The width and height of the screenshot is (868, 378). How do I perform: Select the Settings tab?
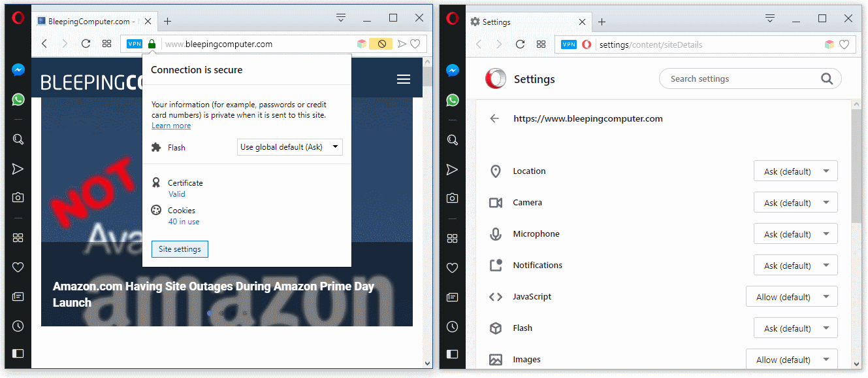tap(528, 22)
